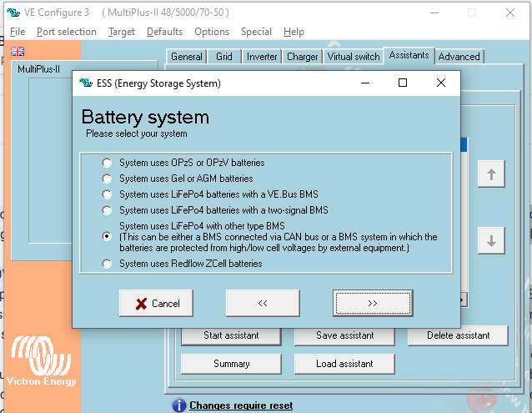Image resolution: width=532 pixels, height=413 pixels.
Task: Click the UK flag language icon
Action: coord(18,52)
